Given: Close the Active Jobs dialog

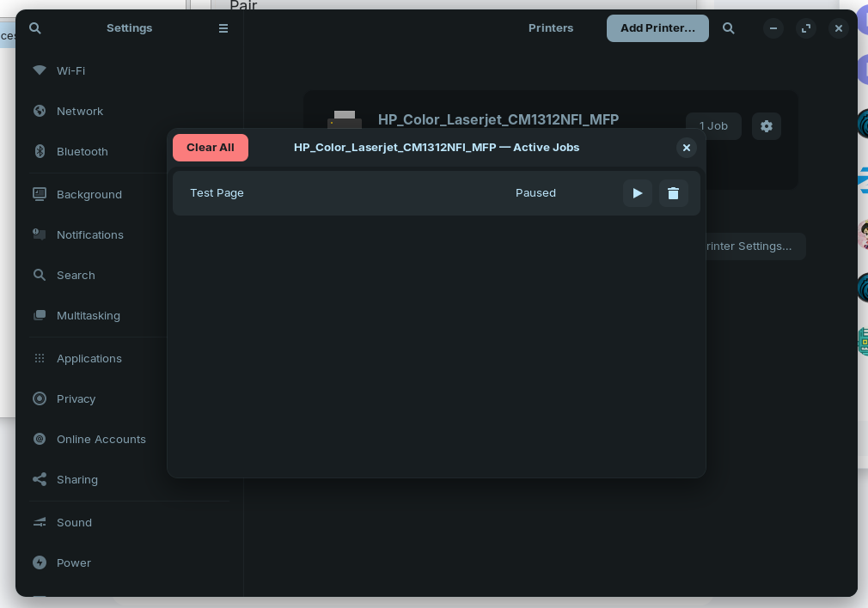Looking at the screenshot, I should (687, 148).
